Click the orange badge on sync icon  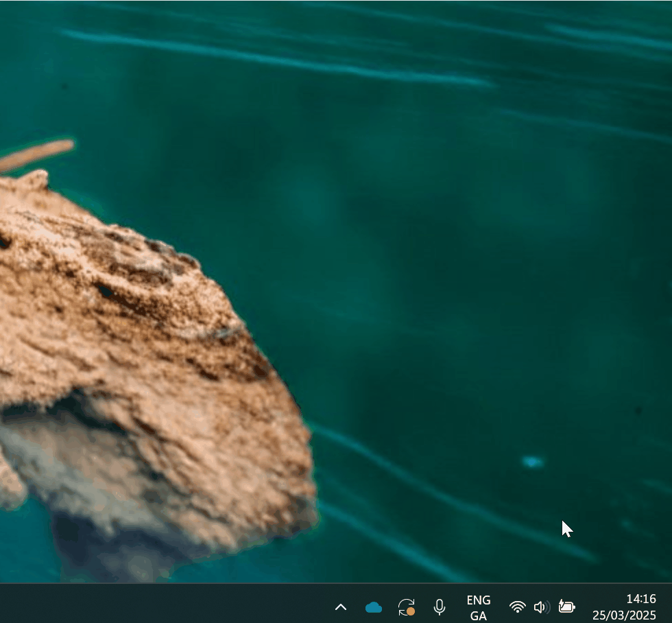pos(411,611)
